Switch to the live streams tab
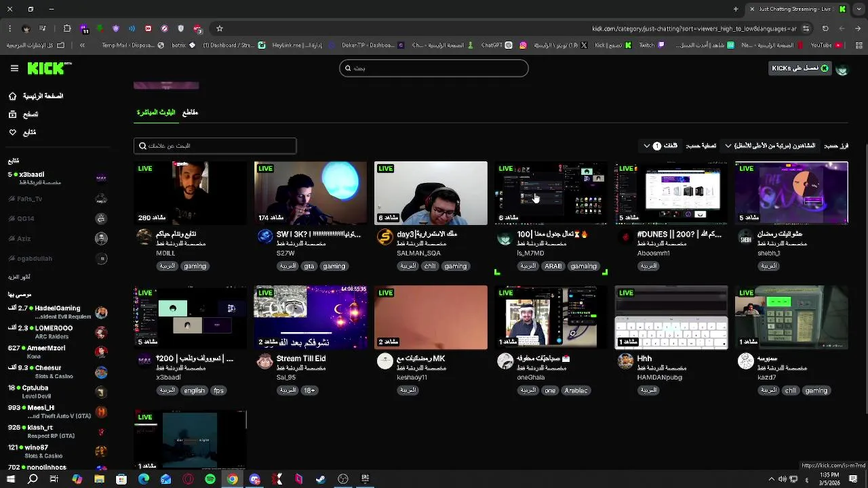868x488 pixels. pos(156,113)
